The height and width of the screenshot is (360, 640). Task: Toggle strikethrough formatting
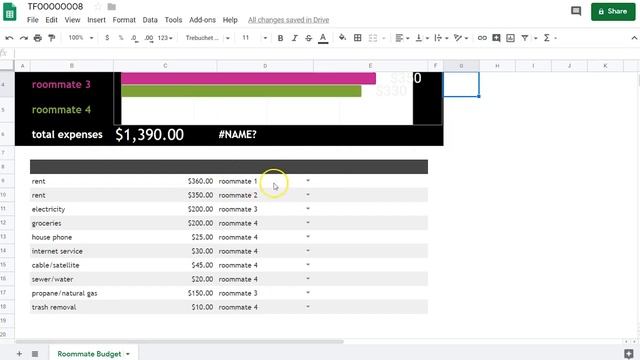tap(309, 38)
